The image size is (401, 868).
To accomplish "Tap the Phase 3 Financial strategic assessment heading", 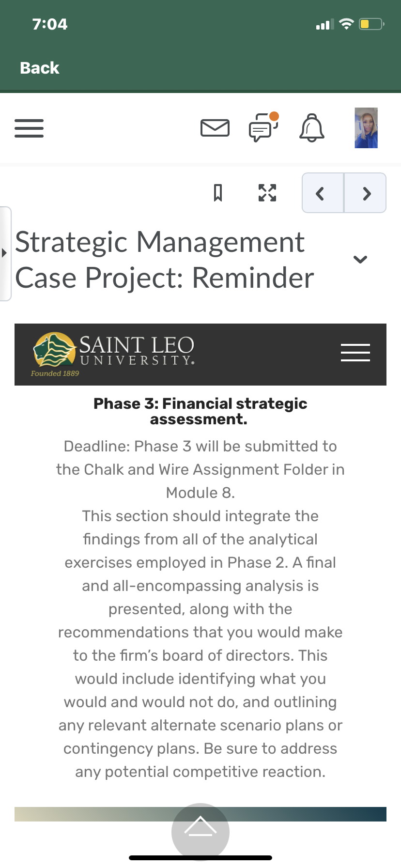I will click(x=200, y=411).
